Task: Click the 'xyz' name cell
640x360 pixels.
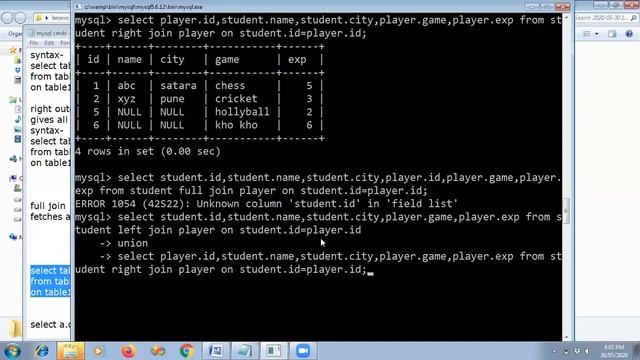Action: point(126,99)
